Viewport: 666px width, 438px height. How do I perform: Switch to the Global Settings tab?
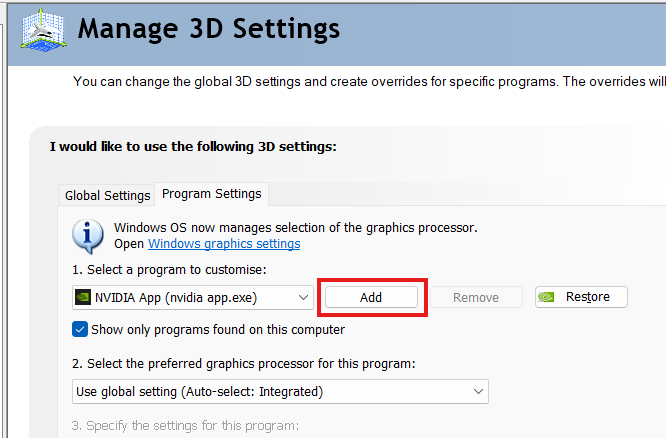point(107,195)
